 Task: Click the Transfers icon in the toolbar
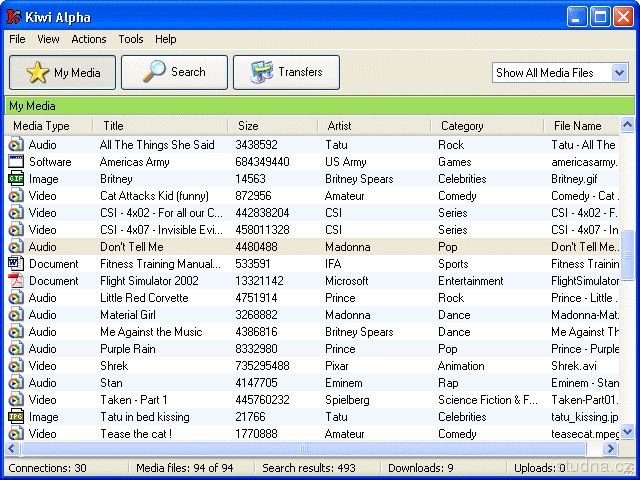(262, 72)
